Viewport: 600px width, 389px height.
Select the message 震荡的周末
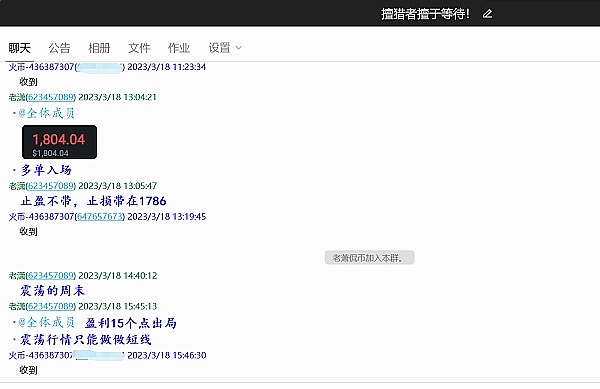(52, 291)
